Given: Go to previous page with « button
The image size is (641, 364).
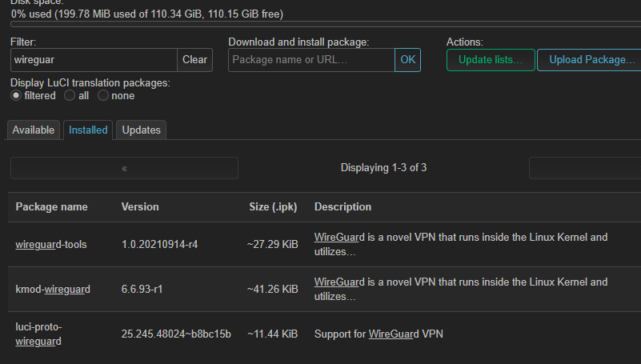Looking at the screenshot, I should coord(124,168).
